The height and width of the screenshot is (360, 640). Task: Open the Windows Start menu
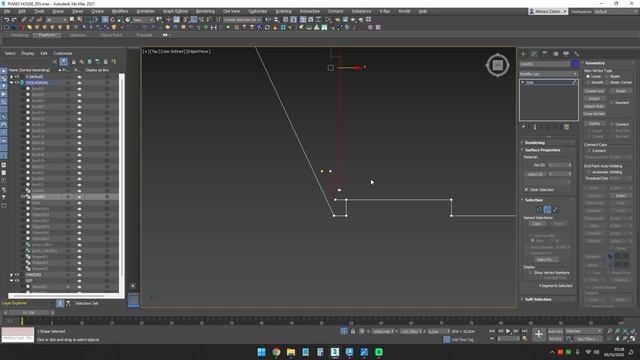click(x=262, y=352)
